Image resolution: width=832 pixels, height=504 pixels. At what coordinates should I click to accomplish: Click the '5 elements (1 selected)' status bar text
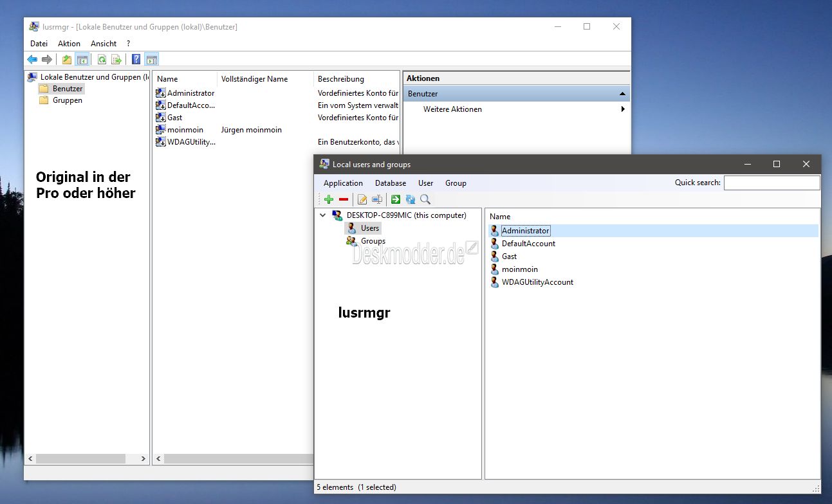coord(356,487)
